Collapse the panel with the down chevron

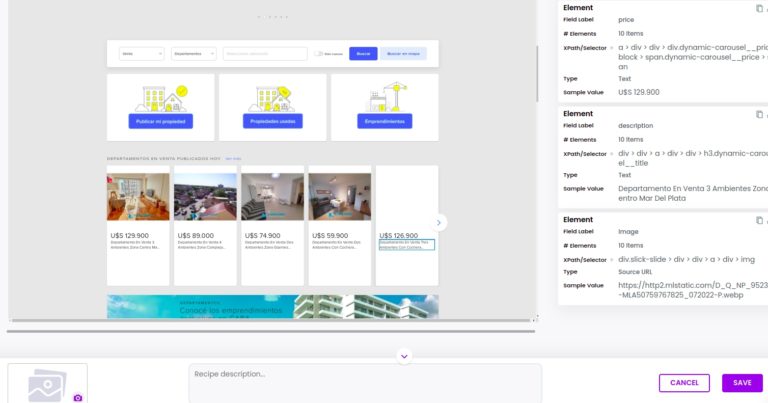[x=404, y=356]
